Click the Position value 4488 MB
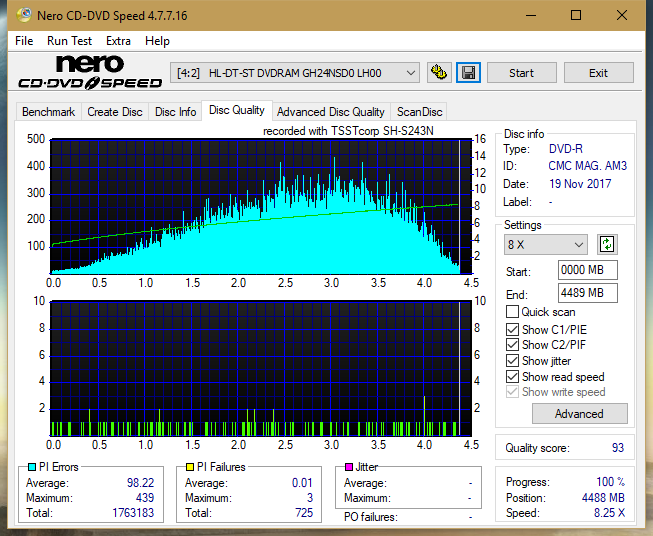653x536 pixels. click(603, 498)
